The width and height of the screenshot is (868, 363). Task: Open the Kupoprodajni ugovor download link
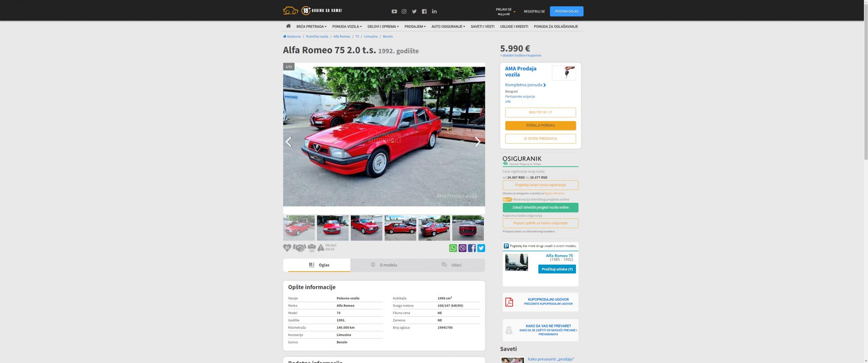548,301
